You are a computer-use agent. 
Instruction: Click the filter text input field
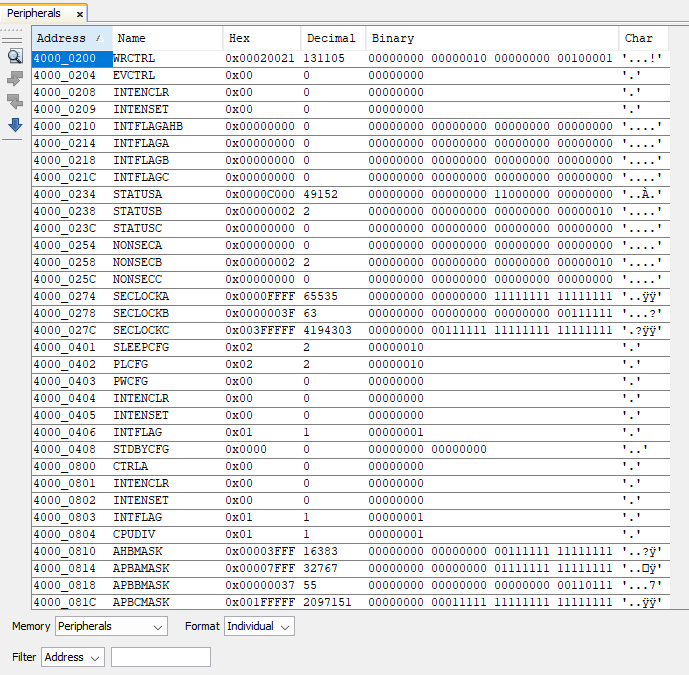click(x=160, y=657)
